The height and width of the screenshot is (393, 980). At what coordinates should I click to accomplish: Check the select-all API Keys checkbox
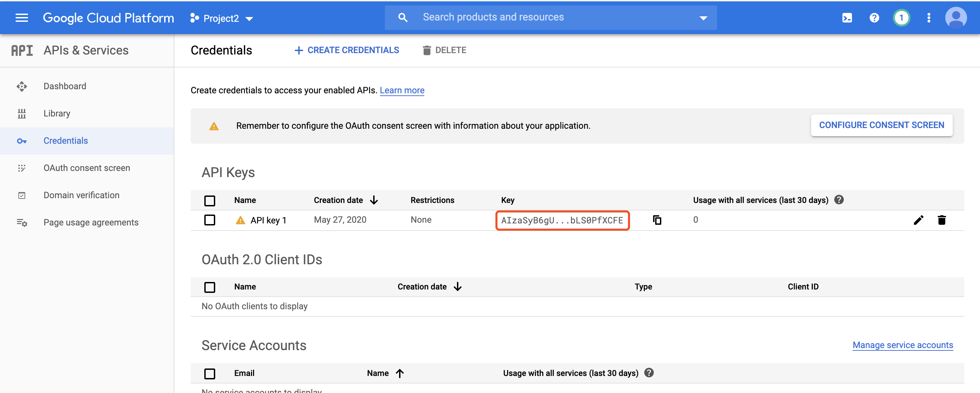click(x=210, y=201)
